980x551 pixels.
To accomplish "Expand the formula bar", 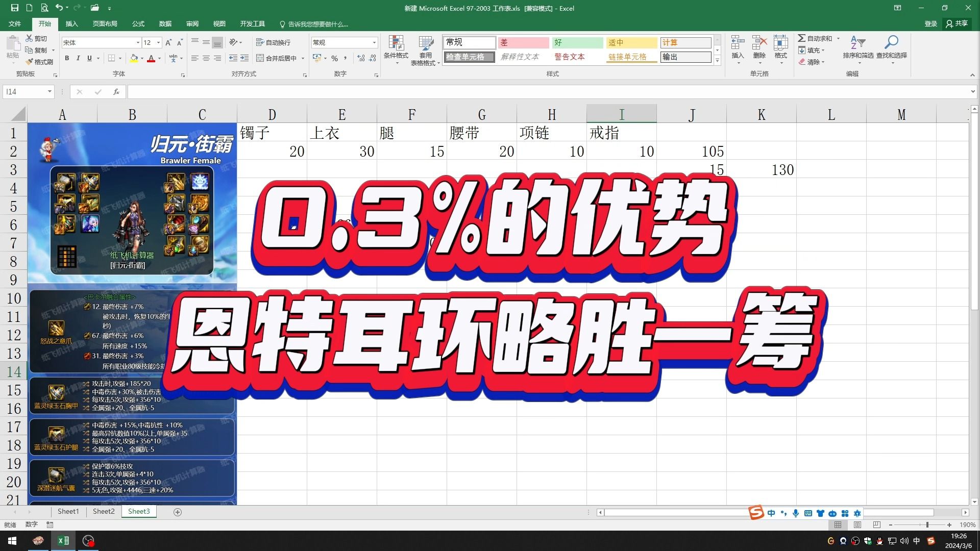I will 973,92.
